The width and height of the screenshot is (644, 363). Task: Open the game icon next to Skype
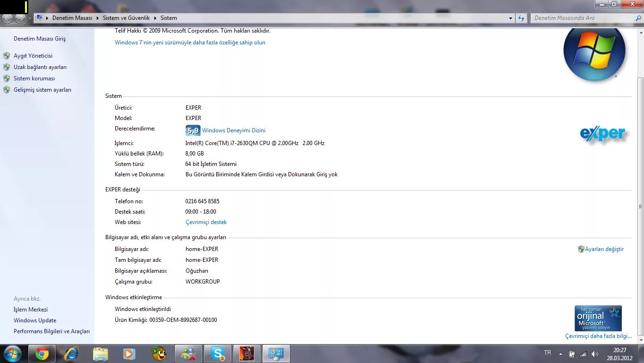[247, 354]
